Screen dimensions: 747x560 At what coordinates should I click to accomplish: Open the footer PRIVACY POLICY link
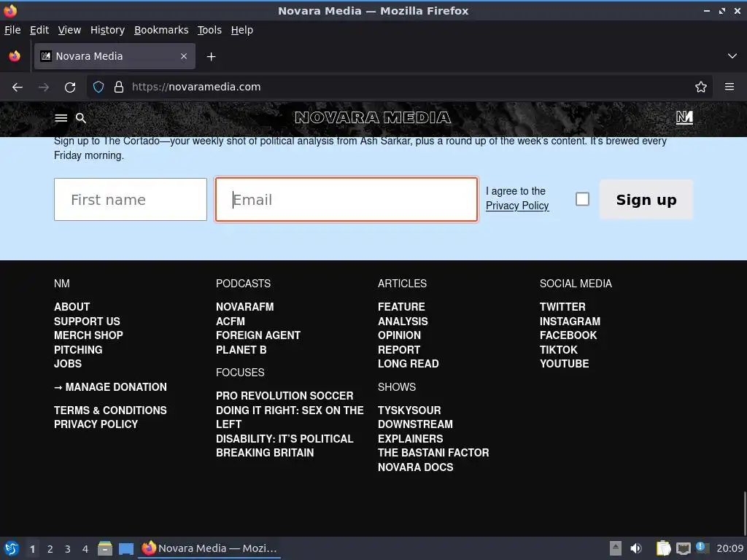(96, 424)
